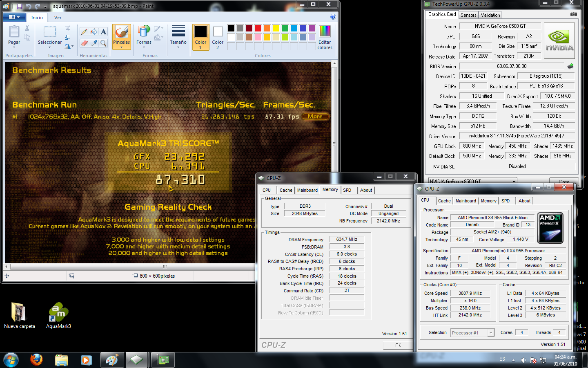Crop the image with the crop icon

(67, 28)
